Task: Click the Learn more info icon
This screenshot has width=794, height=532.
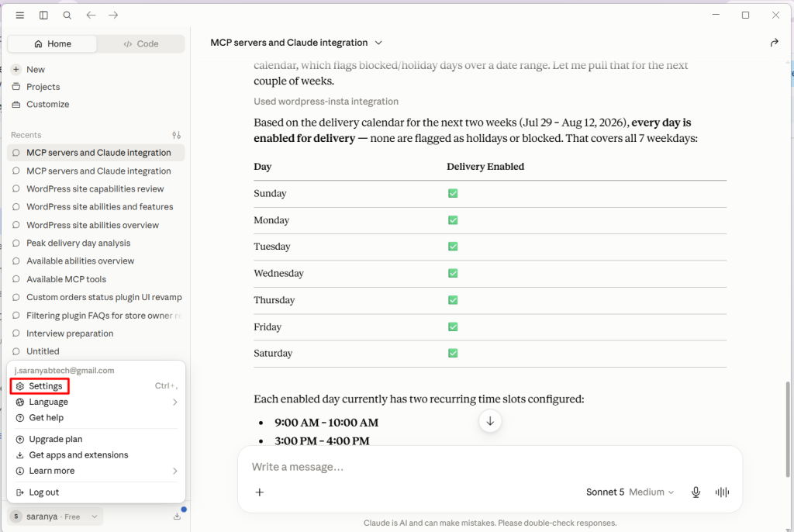Action: (x=19, y=471)
